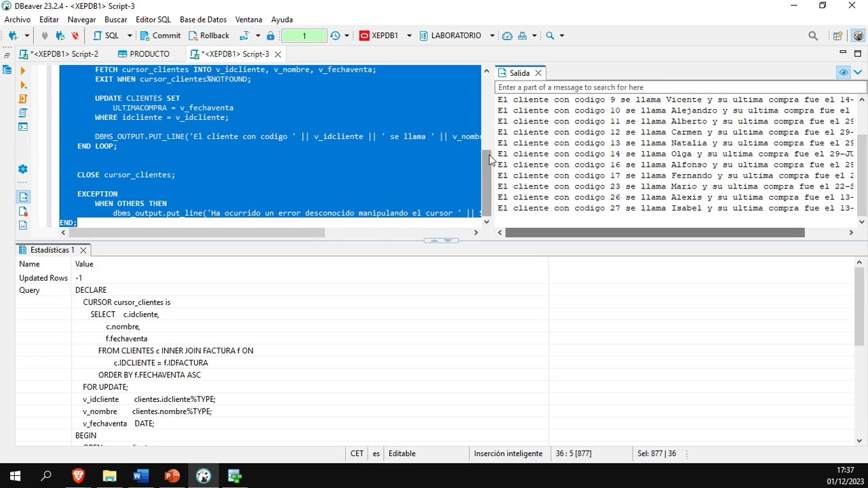Switch to the Script-2 editor tab
This screenshot has width=868, height=488.
pyautogui.click(x=60, y=54)
